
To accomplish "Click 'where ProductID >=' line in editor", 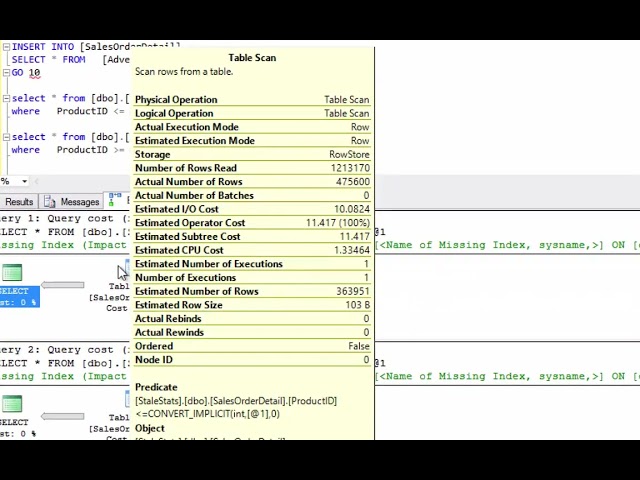I will 68,150.
